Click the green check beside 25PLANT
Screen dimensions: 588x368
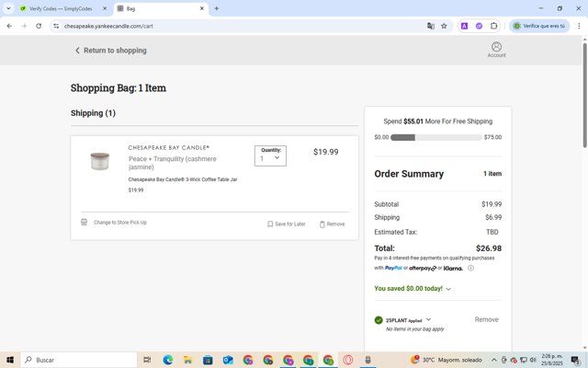(379, 320)
